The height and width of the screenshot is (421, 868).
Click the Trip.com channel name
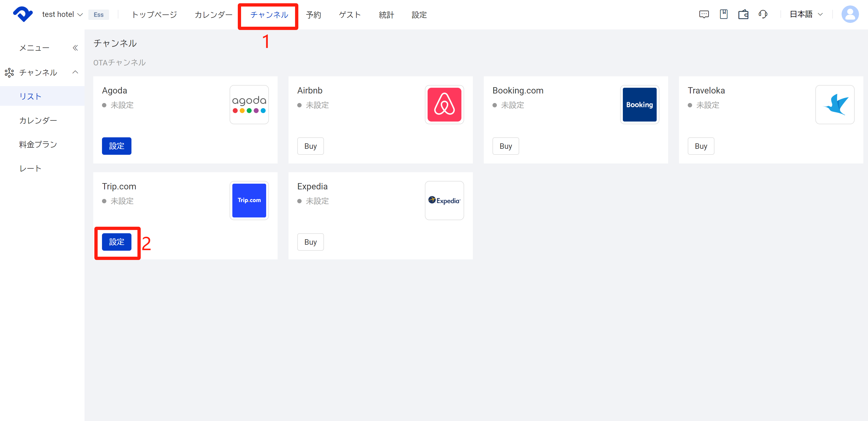pos(119,187)
